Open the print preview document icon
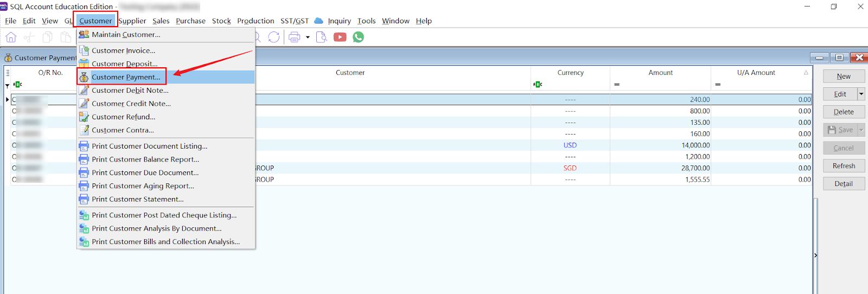The width and height of the screenshot is (868, 294). coord(321,37)
